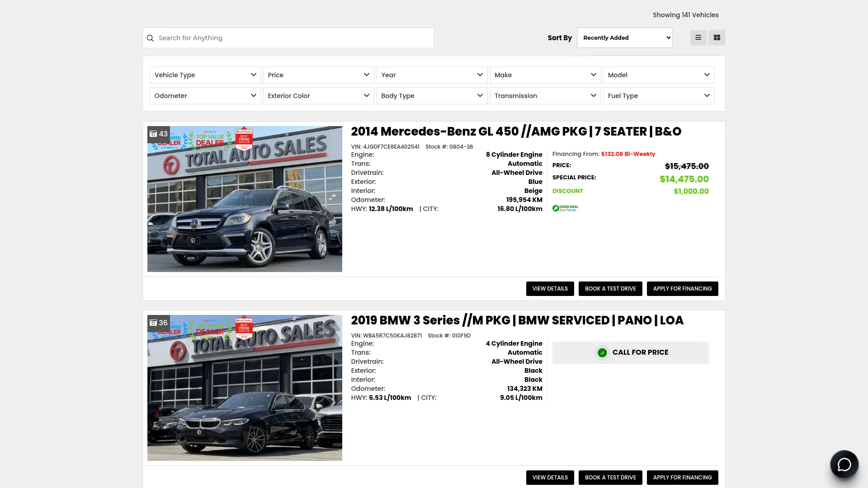Click the Call For Price button

[x=630, y=352]
